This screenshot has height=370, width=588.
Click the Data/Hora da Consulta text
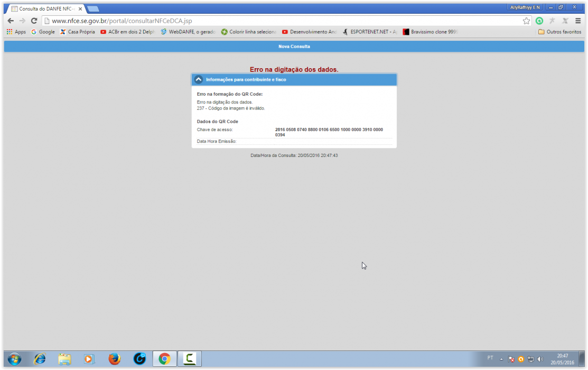tap(294, 155)
